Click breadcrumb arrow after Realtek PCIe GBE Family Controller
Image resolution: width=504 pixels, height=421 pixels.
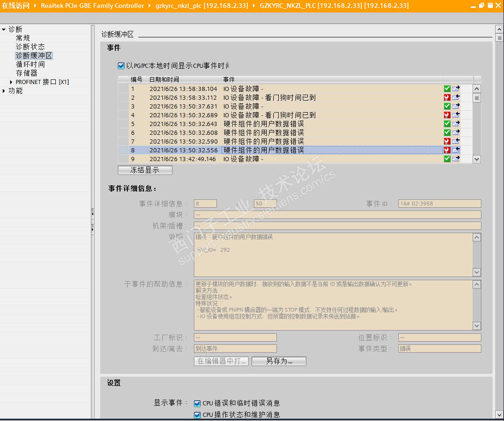point(150,6)
